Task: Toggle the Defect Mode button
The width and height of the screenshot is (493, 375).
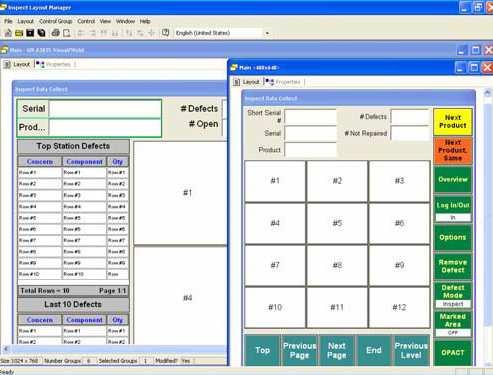Action: (453, 295)
